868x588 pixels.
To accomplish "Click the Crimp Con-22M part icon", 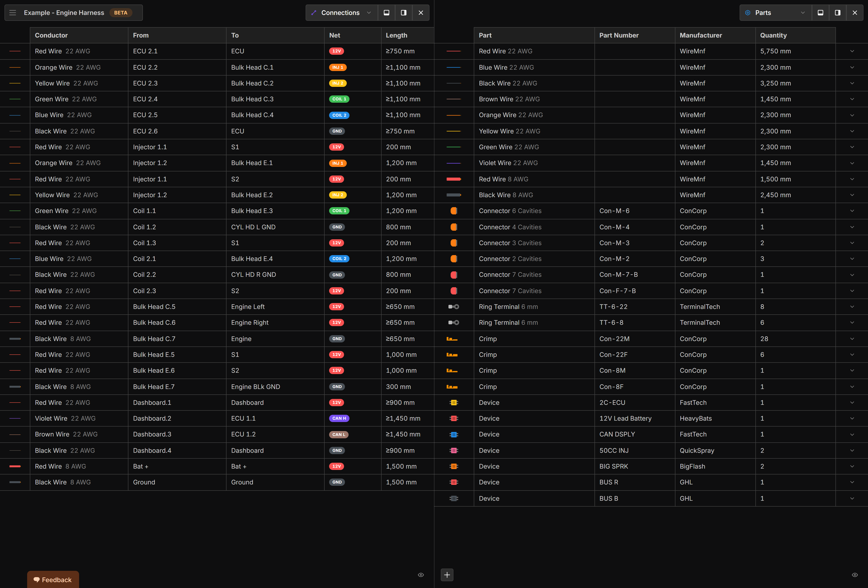I will (452, 339).
